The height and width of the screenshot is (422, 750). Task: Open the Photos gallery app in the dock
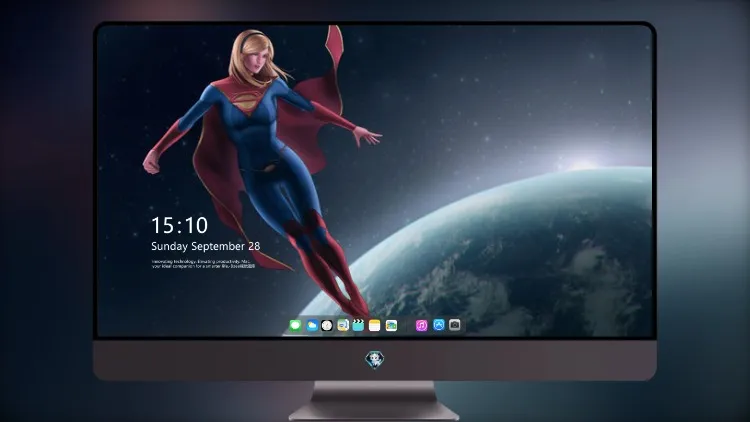pyautogui.click(x=391, y=326)
